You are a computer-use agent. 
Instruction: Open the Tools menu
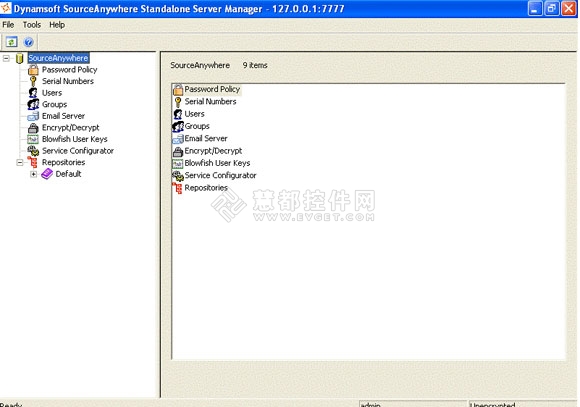pos(32,25)
